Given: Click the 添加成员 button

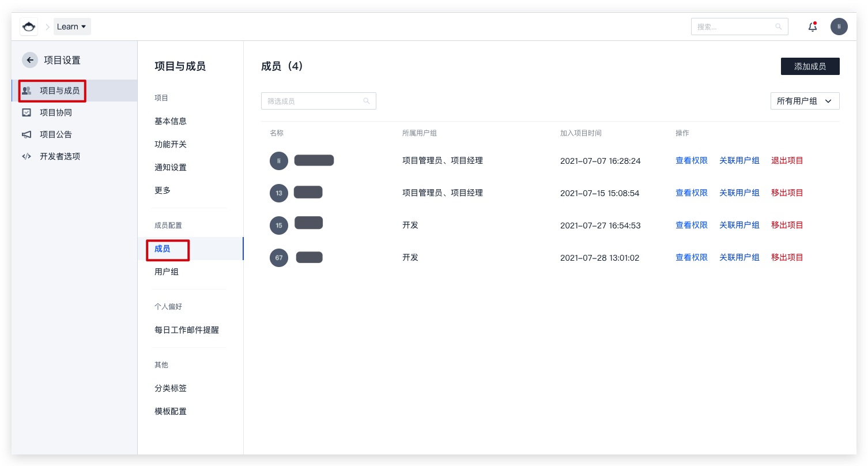Looking at the screenshot, I should [x=810, y=66].
